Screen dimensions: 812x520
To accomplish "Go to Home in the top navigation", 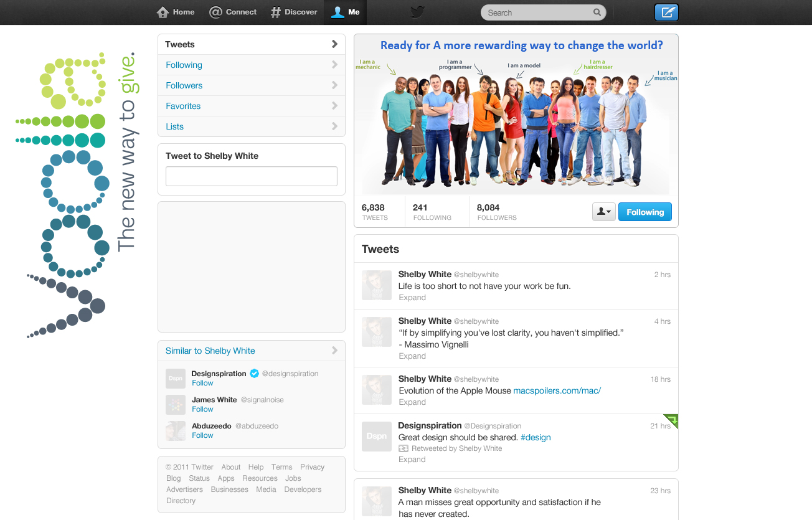I will [176, 12].
